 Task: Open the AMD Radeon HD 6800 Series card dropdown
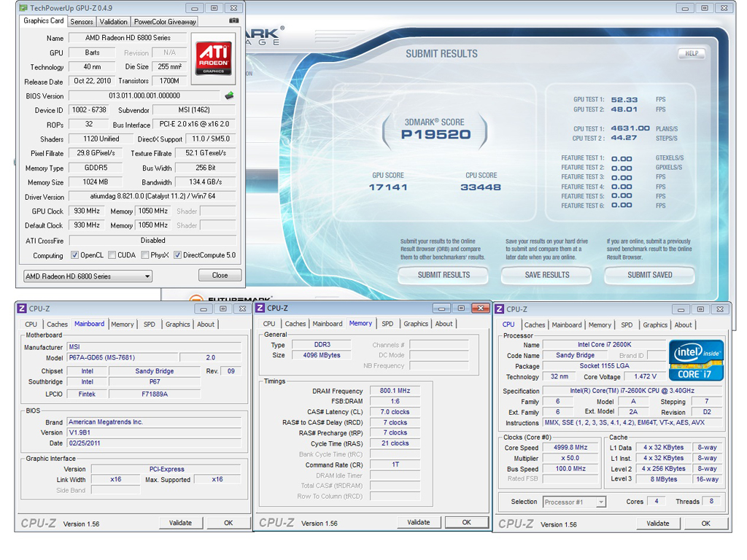88,276
